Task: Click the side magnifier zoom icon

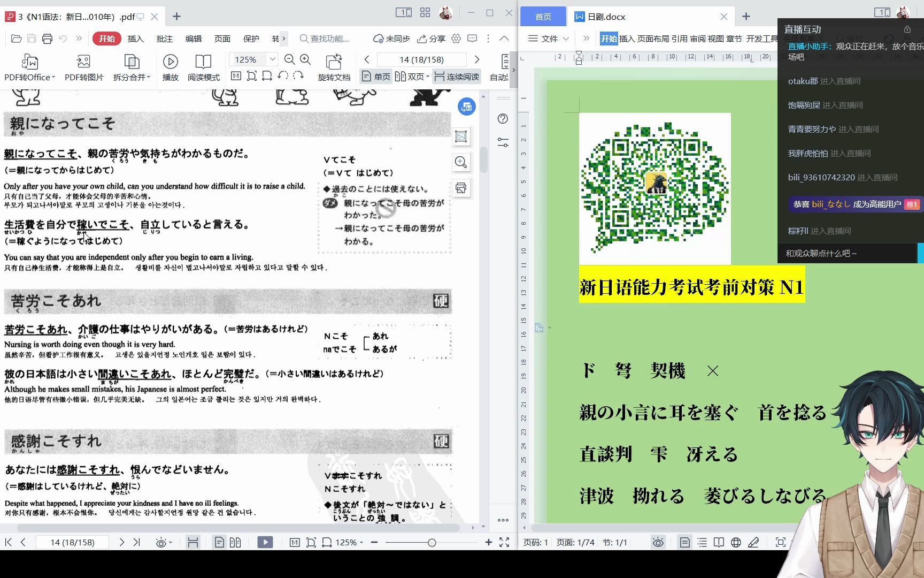Action: point(461,162)
